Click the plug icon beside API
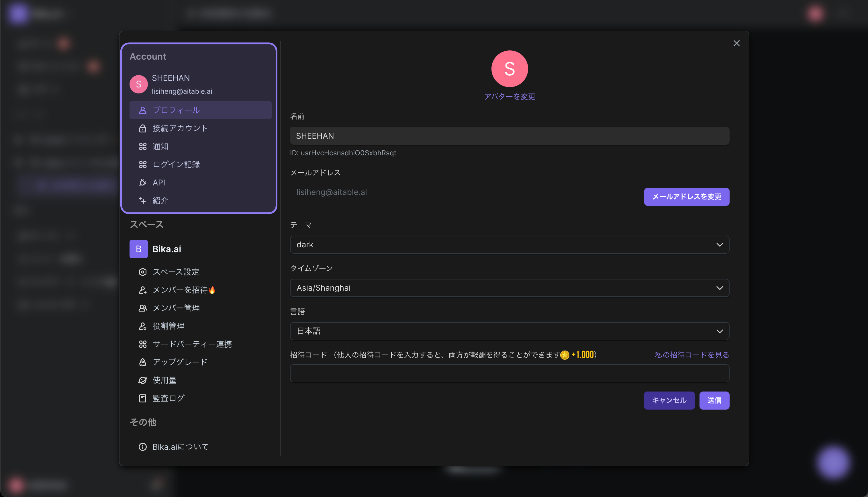This screenshot has height=497, width=868. click(x=143, y=183)
